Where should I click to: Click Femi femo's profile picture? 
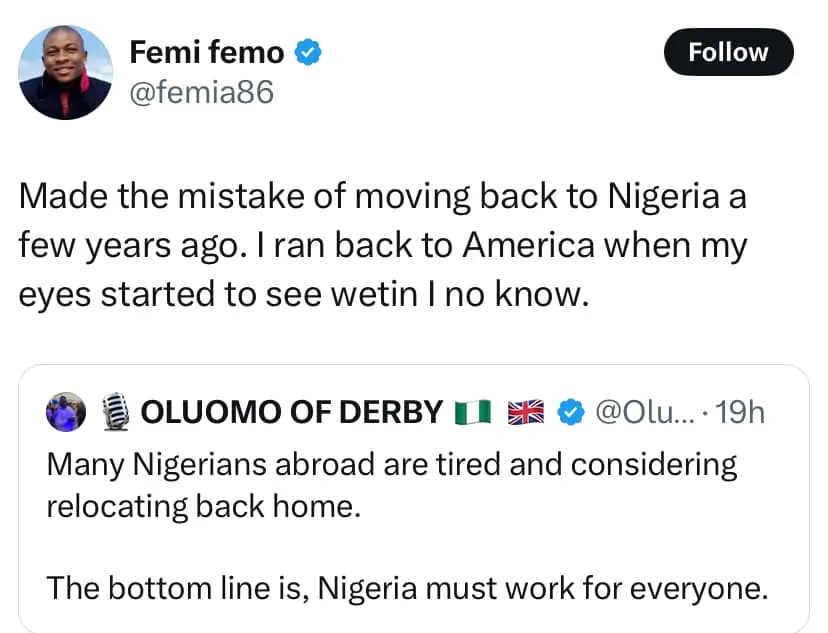point(65,73)
